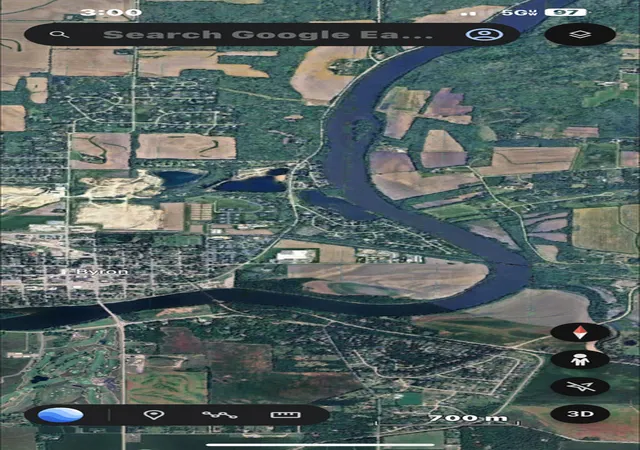This screenshot has width=640, height=450.
Task: Select the draw path tool
Action: pos(219,415)
